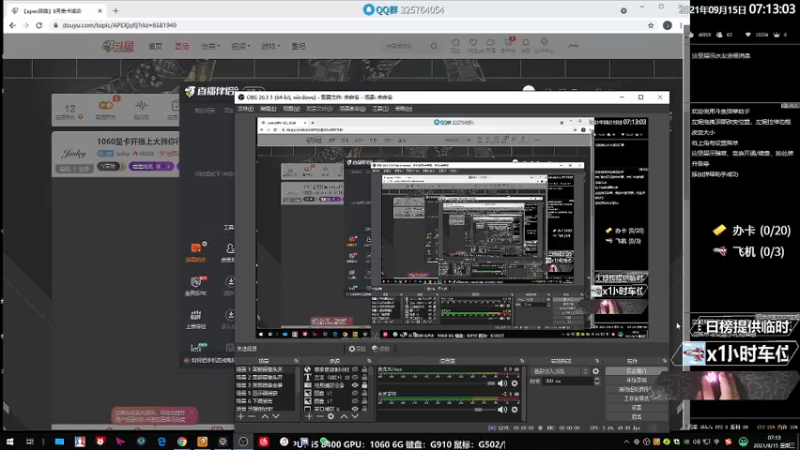Hide the video capture device source

point(355,385)
